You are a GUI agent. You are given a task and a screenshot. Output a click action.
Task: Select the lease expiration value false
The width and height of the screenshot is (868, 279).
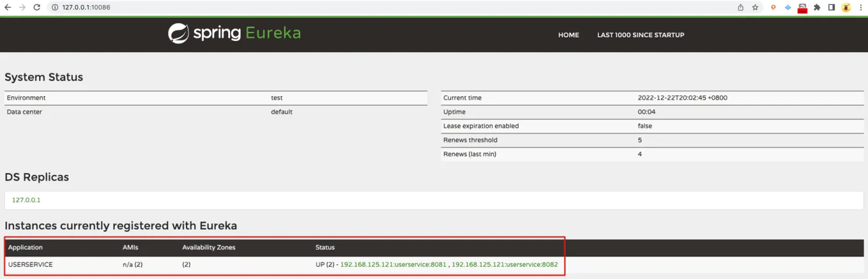click(x=645, y=126)
